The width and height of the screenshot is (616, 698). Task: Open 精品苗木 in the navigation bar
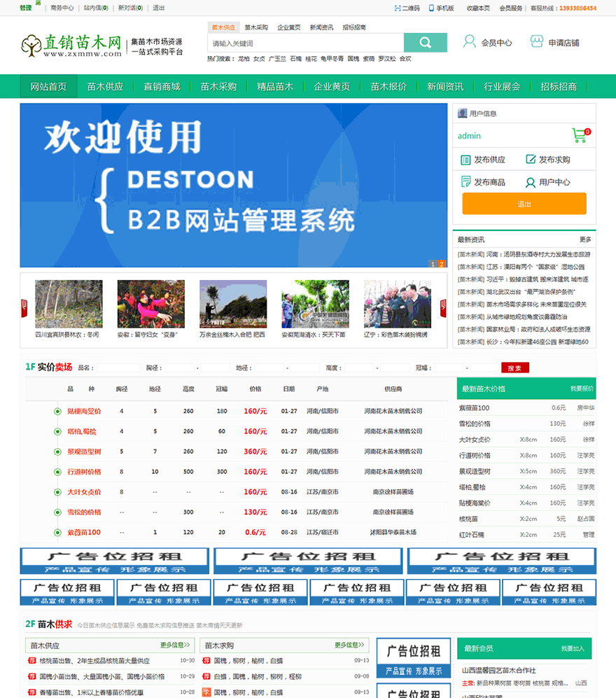click(275, 86)
